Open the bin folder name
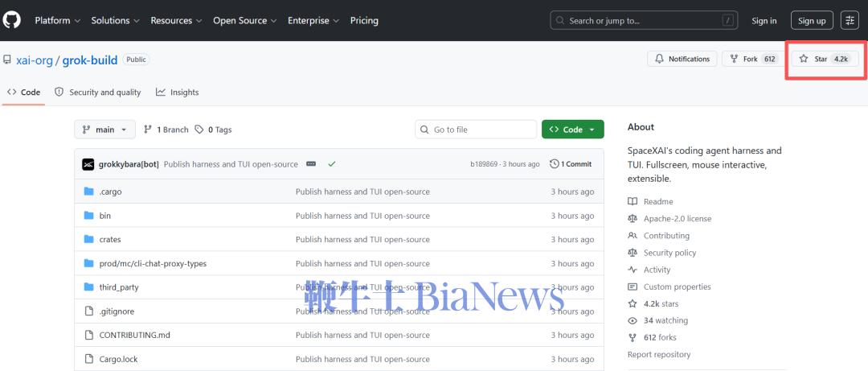 (105, 215)
